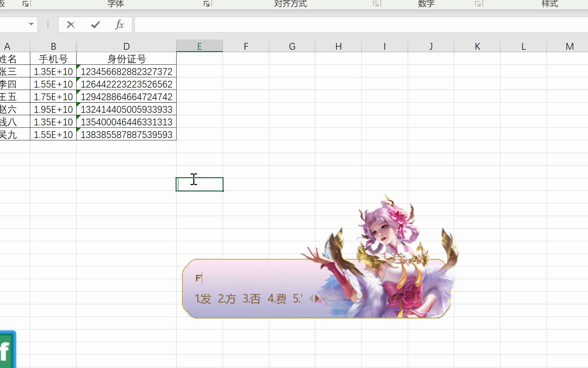Select column K header
Viewport: 588px width, 368px height.
(x=477, y=46)
